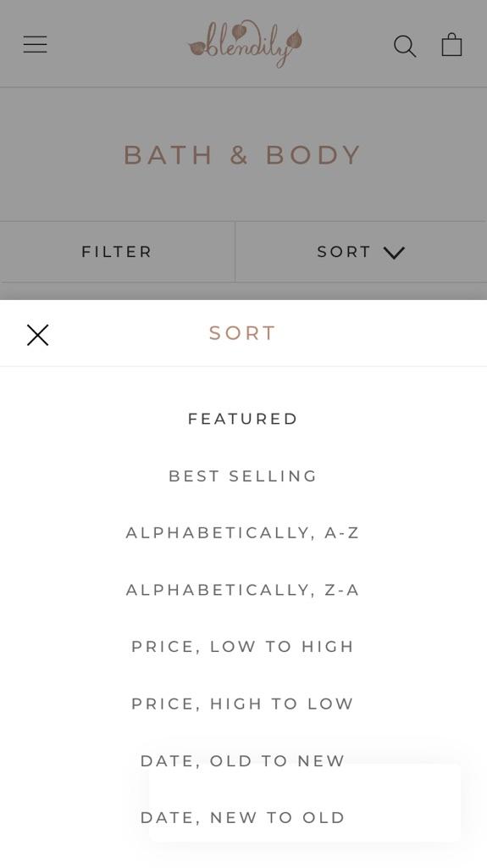Open the hamburger navigation menu
This screenshot has height=868, width=487.
point(35,44)
